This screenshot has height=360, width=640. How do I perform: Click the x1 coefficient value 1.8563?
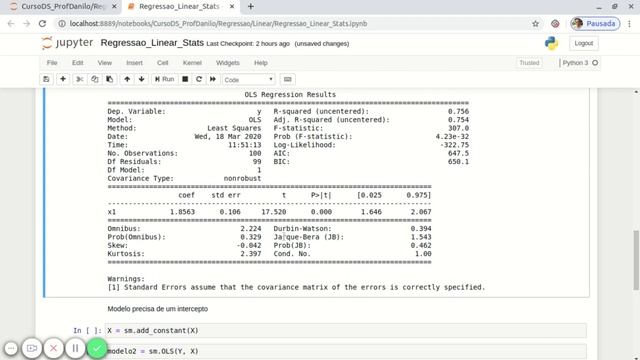coord(182,212)
